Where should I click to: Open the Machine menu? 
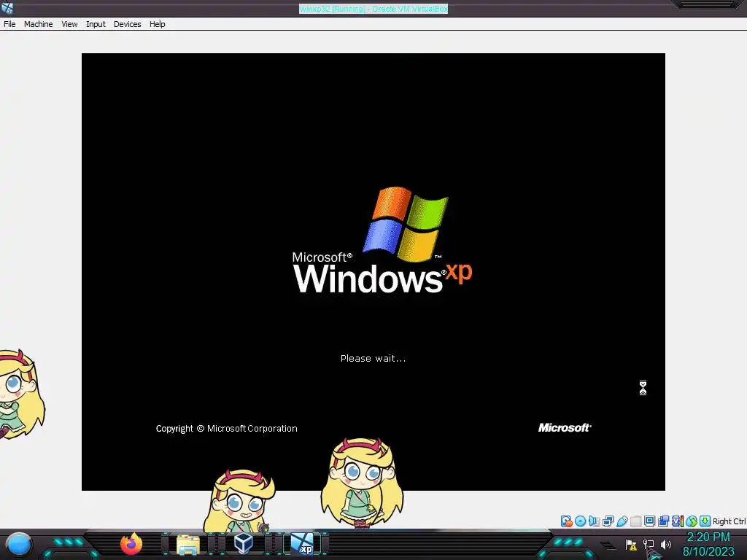[x=38, y=24]
